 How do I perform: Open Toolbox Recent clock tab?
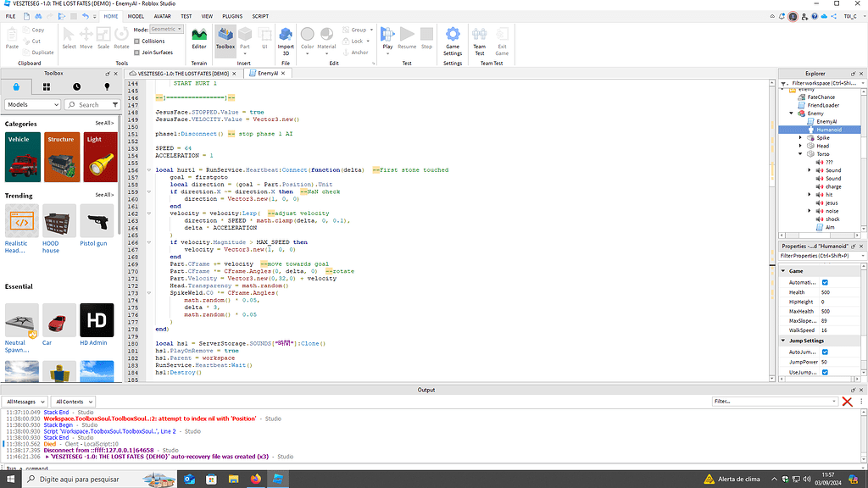pos(77,87)
